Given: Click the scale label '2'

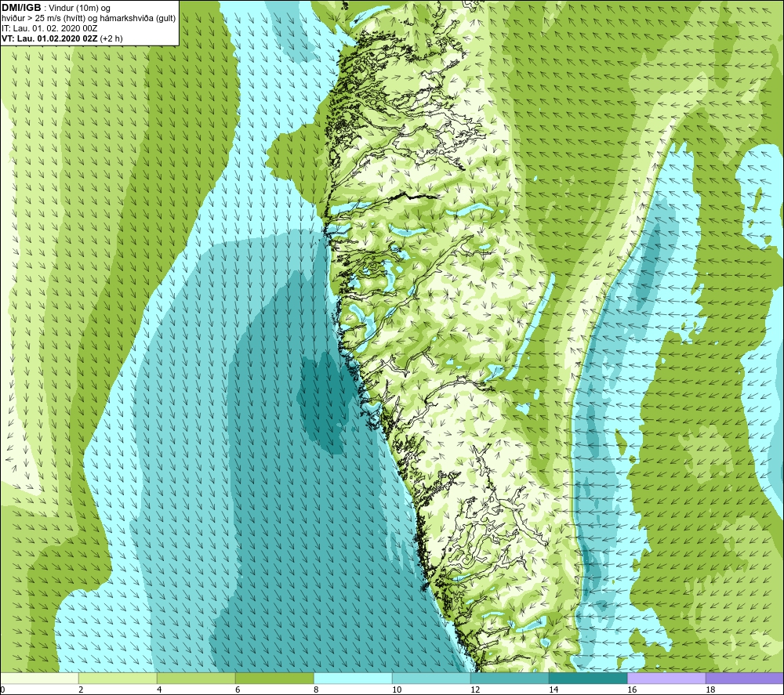Looking at the screenshot, I should (x=81, y=690).
